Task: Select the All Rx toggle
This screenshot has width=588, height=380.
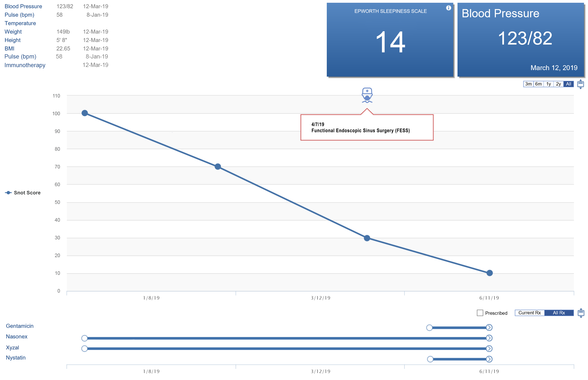Action: pos(558,313)
